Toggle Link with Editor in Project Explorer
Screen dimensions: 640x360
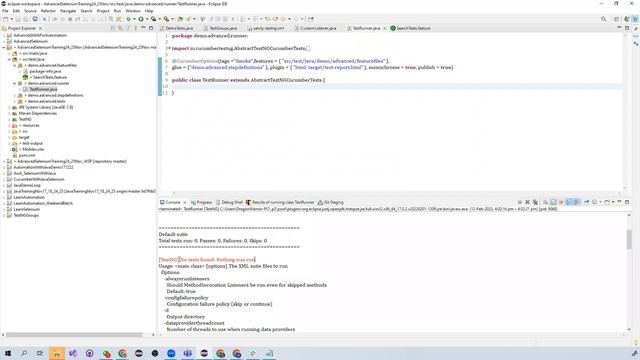pyautogui.click(x=120, y=28)
